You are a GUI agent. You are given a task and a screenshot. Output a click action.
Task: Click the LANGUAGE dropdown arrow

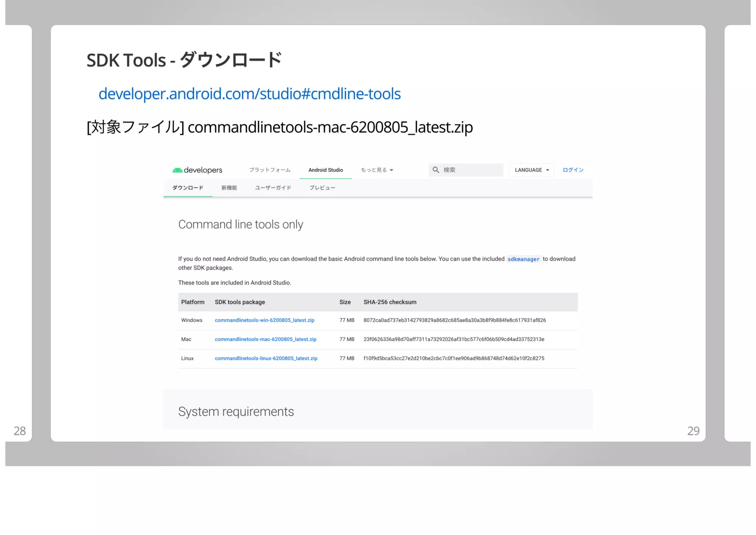click(547, 170)
